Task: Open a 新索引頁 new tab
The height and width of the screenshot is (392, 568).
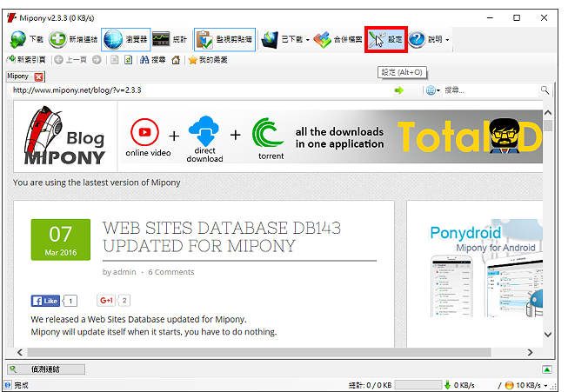Action: point(26,60)
